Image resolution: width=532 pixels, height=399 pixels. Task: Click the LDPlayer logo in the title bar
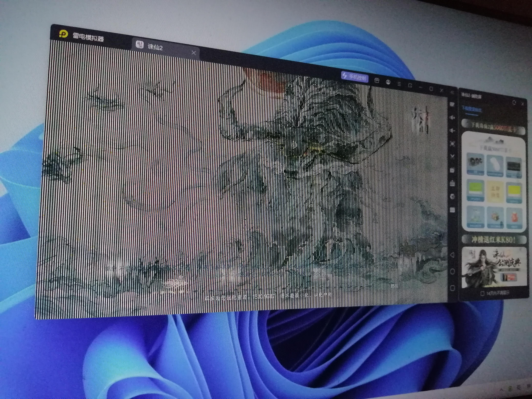pos(63,34)
